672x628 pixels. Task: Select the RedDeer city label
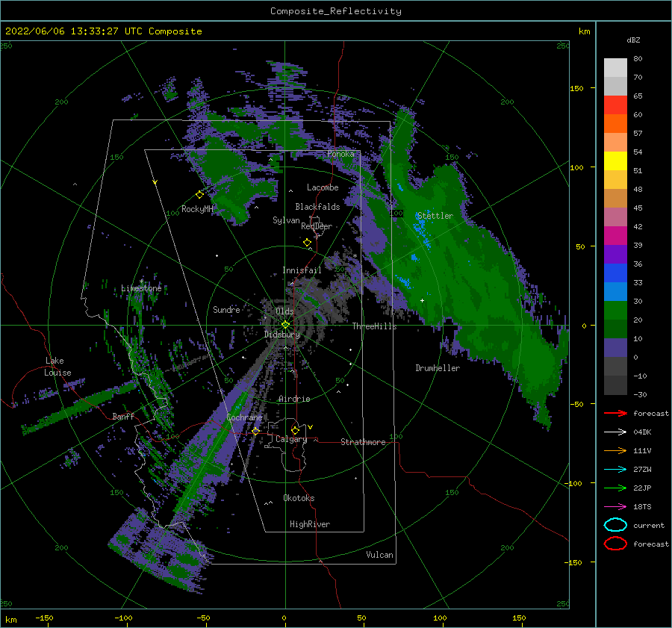(317, 226)
